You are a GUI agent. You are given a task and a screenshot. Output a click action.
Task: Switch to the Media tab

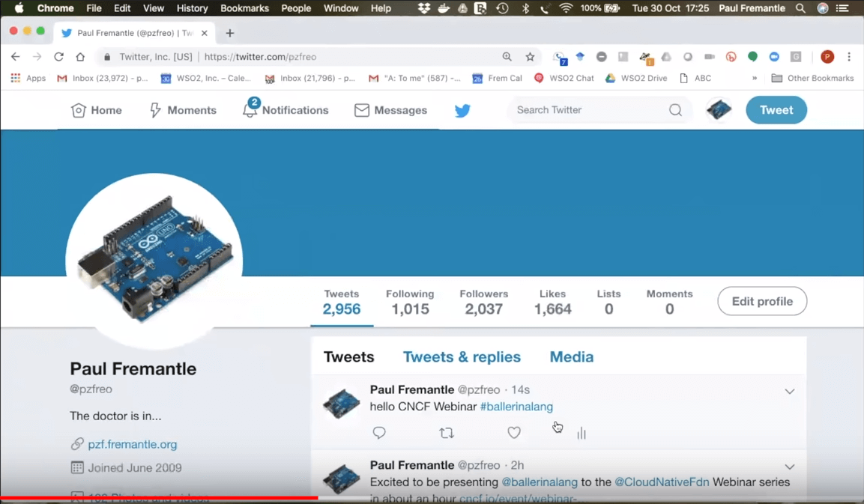click(x=572, y=357)
